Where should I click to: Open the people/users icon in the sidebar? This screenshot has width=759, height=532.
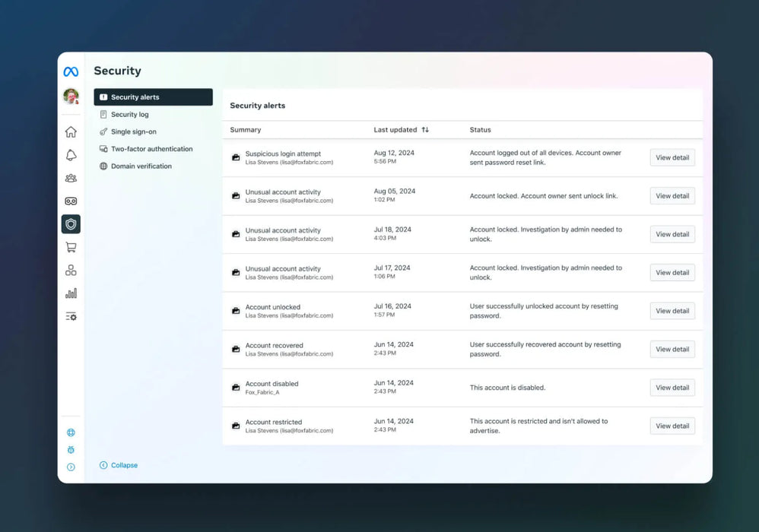[71, 178]
